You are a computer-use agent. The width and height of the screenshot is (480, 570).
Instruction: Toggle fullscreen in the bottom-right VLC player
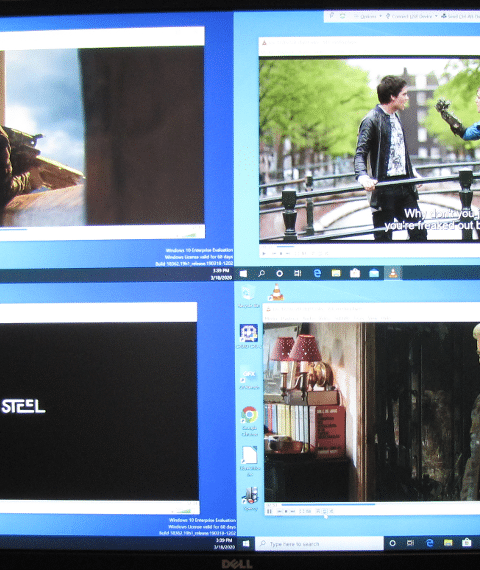(x=301, y=511)
